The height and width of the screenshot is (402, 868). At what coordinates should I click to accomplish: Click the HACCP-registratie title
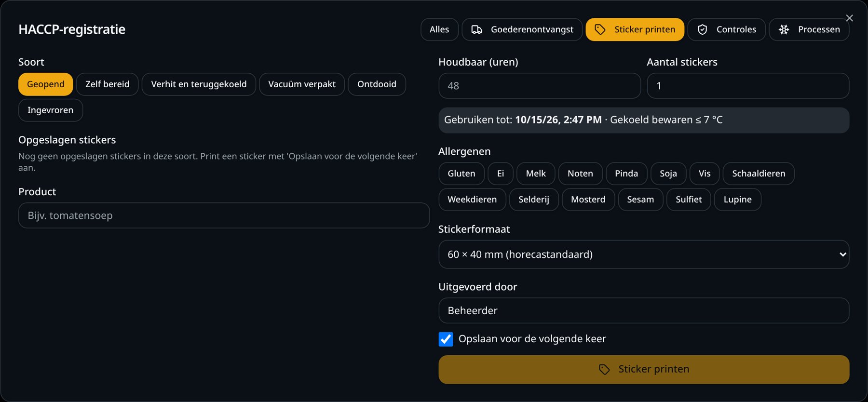pyautogui.click(x=72, y=29)
